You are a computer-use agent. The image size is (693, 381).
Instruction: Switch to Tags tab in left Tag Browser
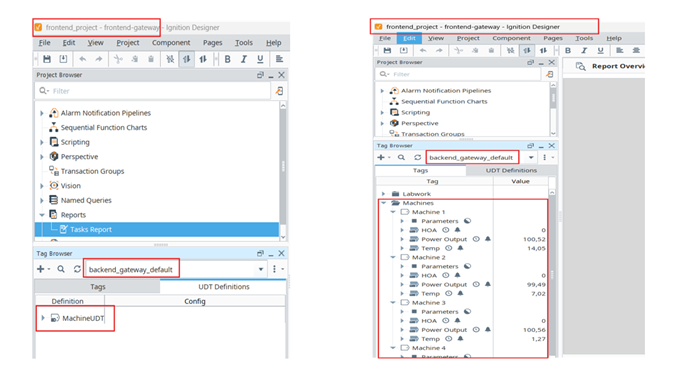point(98,287)
